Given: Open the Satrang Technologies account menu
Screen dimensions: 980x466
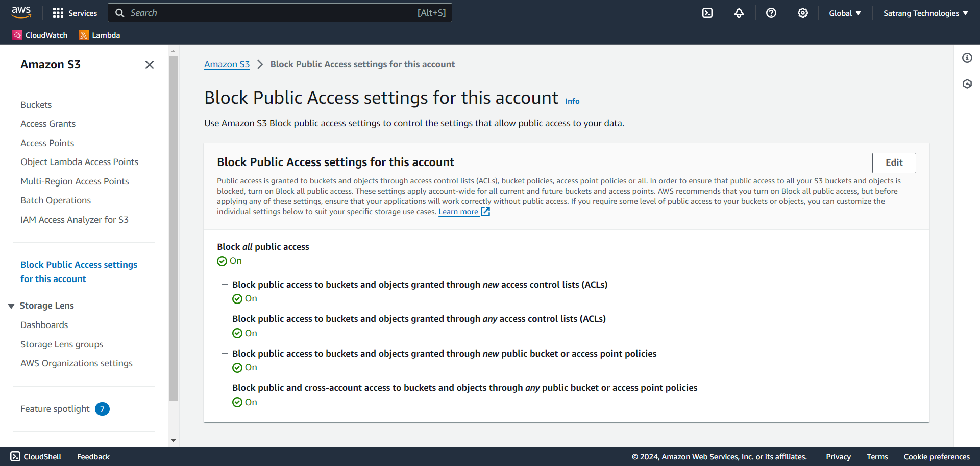Looking at the screenshot, I should [926, 13].
